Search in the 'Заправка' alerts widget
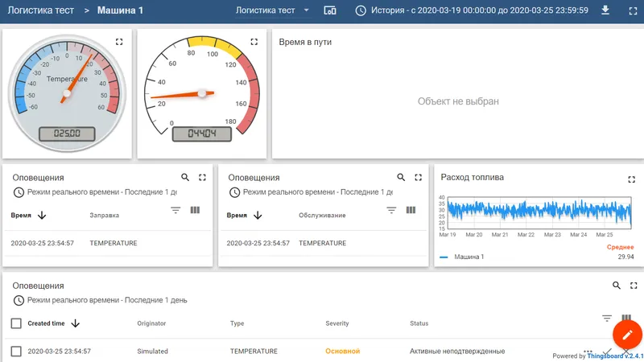Image resolution: width=644 pixels, height=362 pixels. (x=185, y=177)
